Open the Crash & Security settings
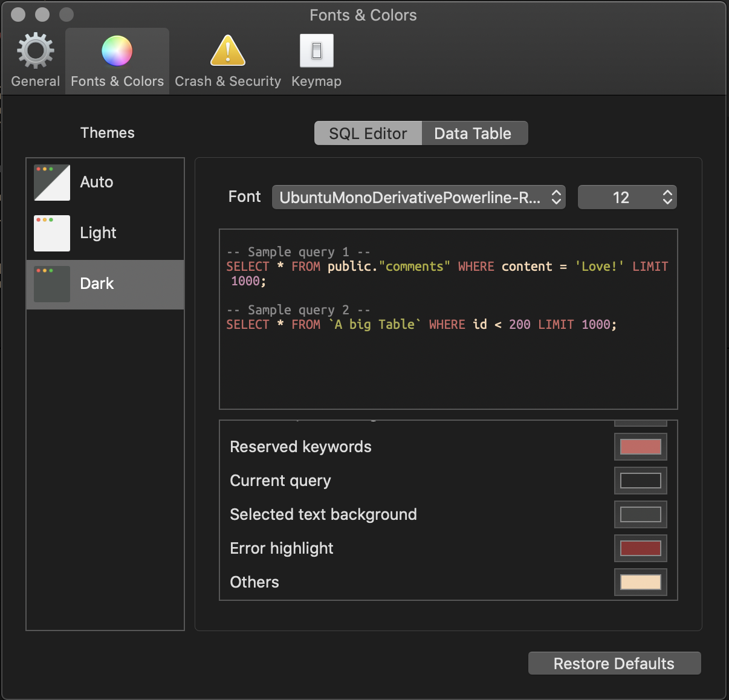 tap(227, 59)
